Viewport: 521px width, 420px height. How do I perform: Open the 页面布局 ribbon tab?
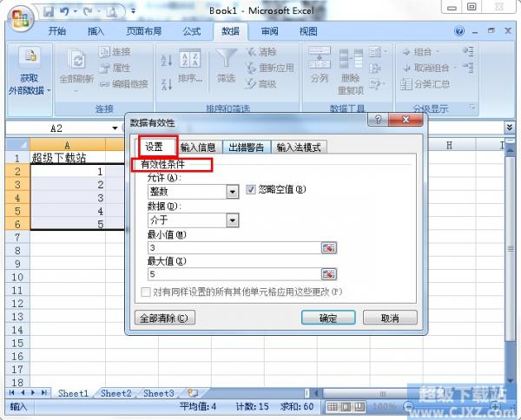tap(143, 31)
